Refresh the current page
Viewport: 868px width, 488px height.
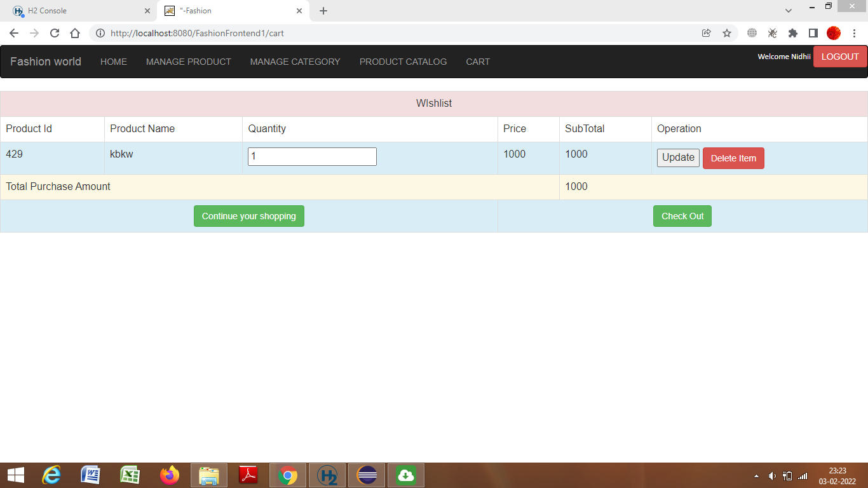pyautogui.click(x=55, y=32)
